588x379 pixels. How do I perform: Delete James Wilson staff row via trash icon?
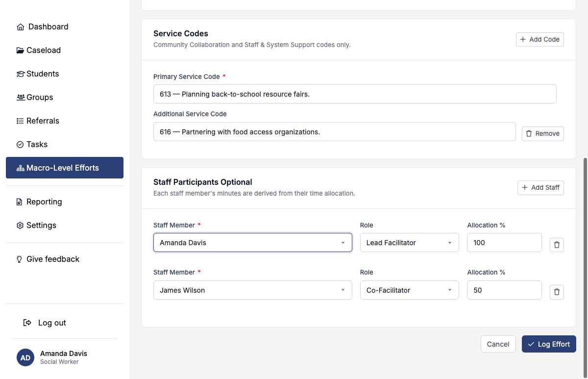557,292
